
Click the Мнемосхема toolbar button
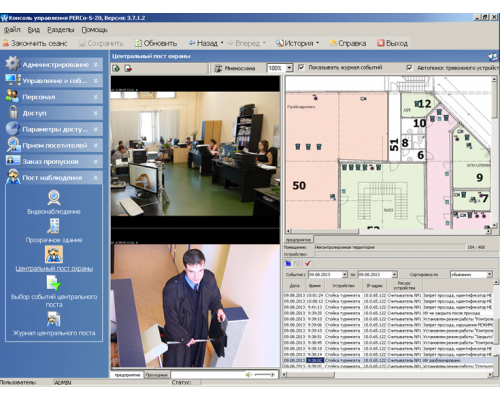pos(235,68)
